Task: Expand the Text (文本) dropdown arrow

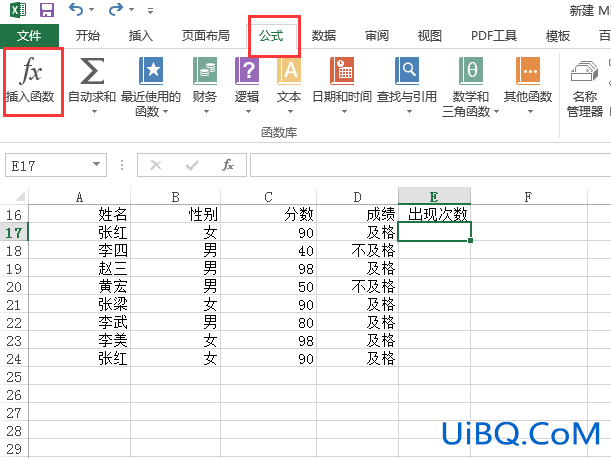Action: 290,112
